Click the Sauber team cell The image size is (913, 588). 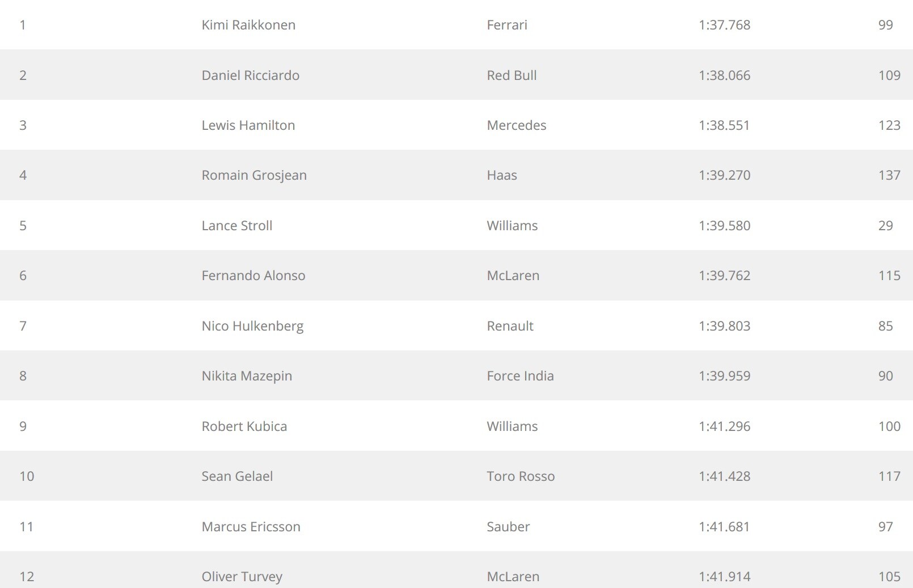click(x=508, y=527)
